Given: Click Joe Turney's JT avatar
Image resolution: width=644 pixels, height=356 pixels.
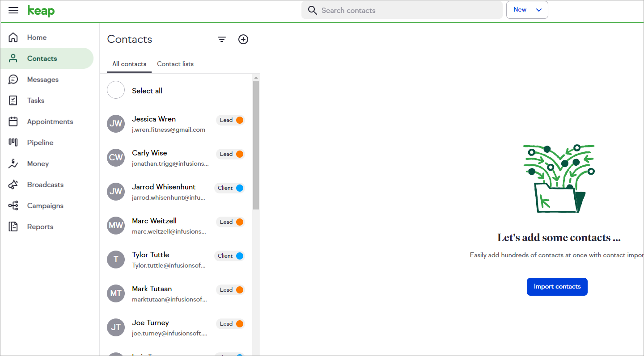Looking at the screenshot, I should tap(116, 327).
